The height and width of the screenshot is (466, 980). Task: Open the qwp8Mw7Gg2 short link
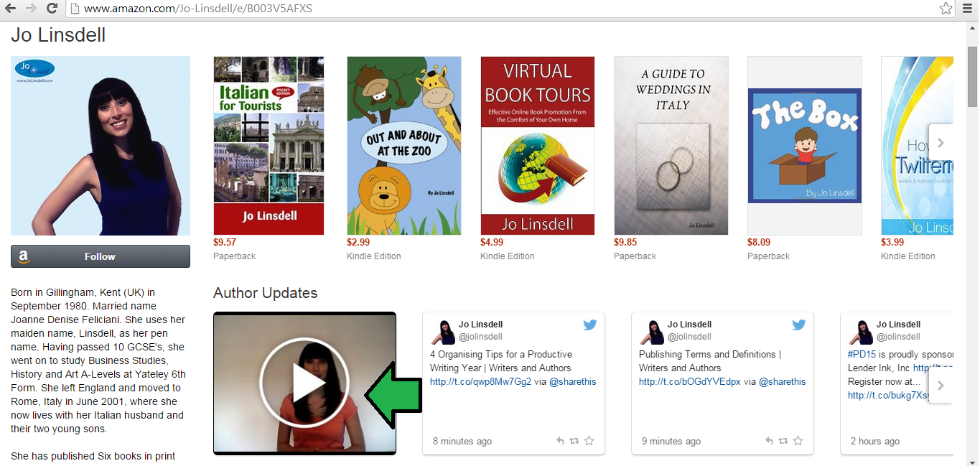pyautogui.click(x=481, y=382)
